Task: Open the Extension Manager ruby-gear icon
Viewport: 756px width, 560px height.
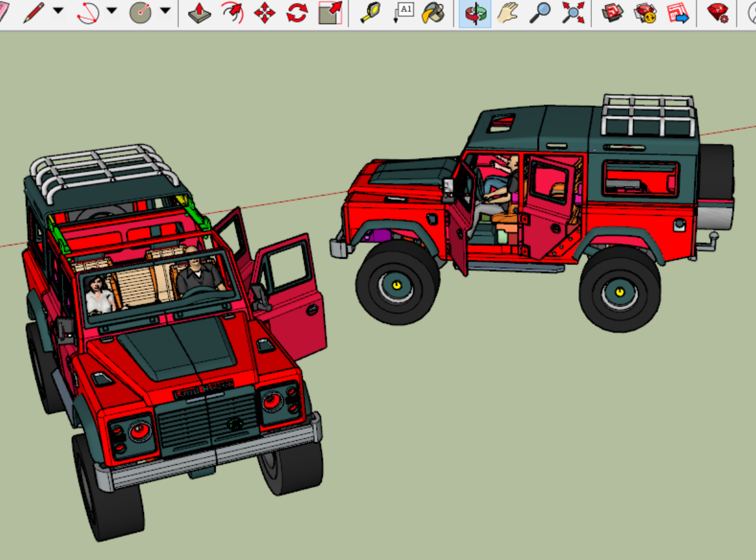Action: pyautogui.click(x=718, y=13)
